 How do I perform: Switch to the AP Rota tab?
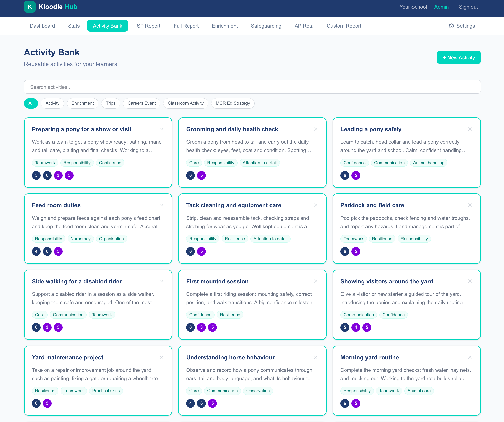click(x=304, y=26)
